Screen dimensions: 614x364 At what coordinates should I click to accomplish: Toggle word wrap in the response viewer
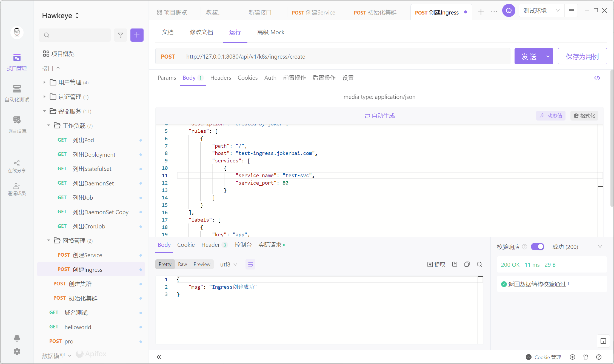250,264
